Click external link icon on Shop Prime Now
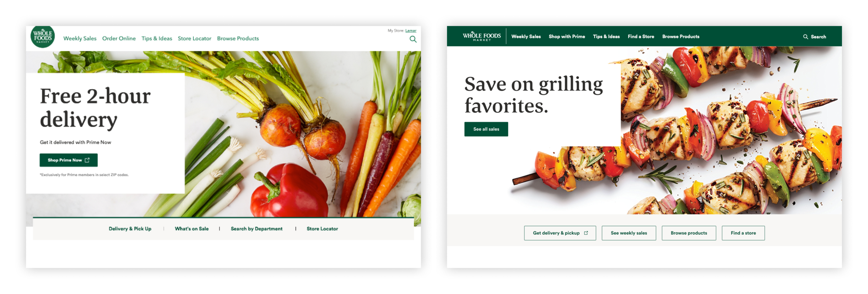The height and width of the screenshot is (294, 868). pos(87,160)
